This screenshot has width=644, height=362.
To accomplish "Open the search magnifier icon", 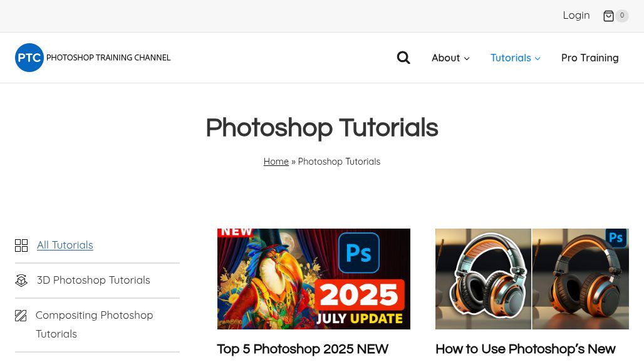I will tap(403, 58).
